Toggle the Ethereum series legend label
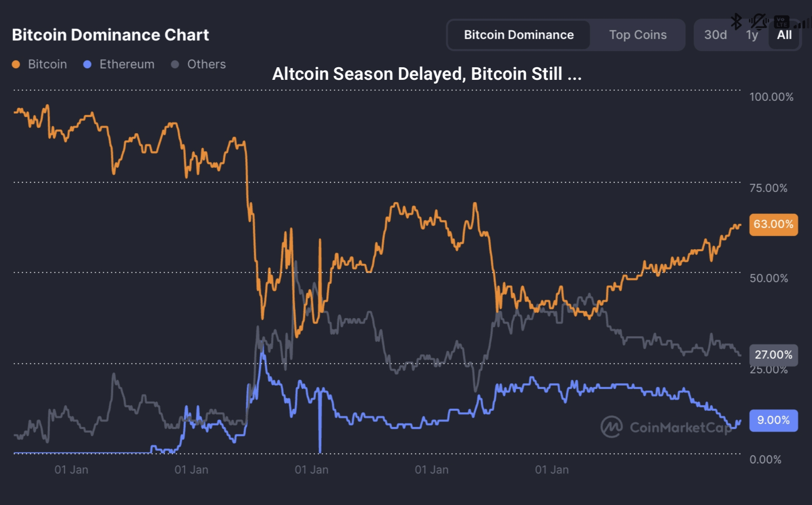The width and height of the screenshot is (812, 505). (x=127, y=64)
